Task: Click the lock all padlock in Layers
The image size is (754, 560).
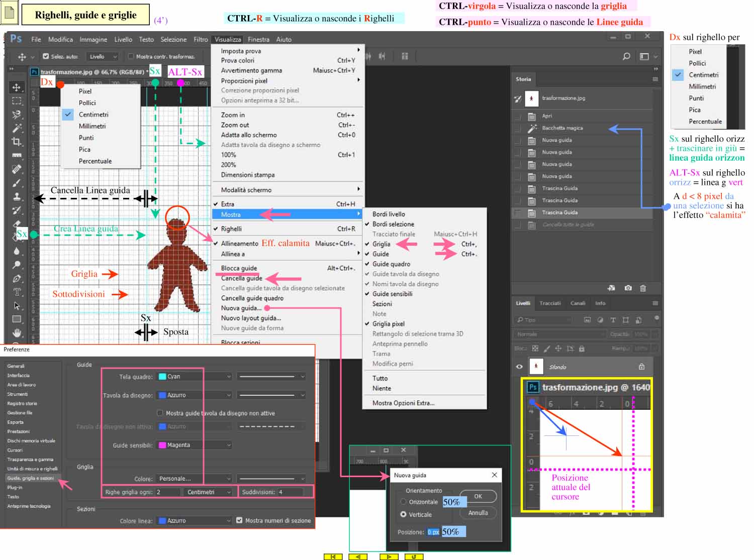Action: 582,348
